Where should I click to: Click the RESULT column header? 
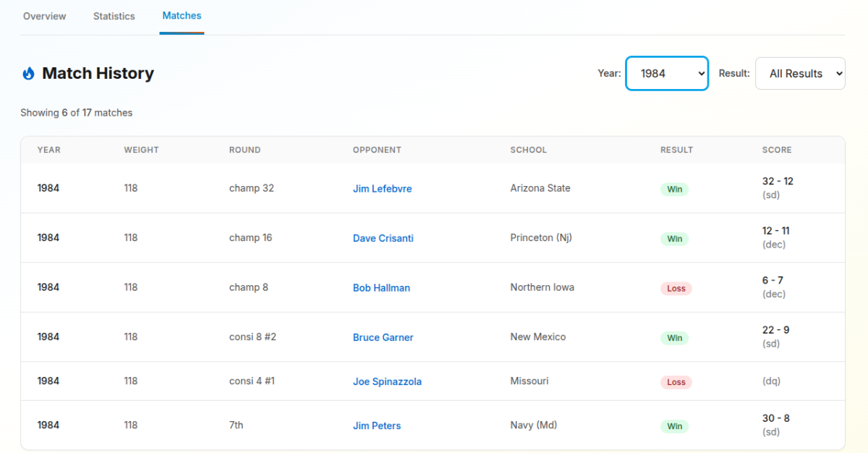click(677, 150)
